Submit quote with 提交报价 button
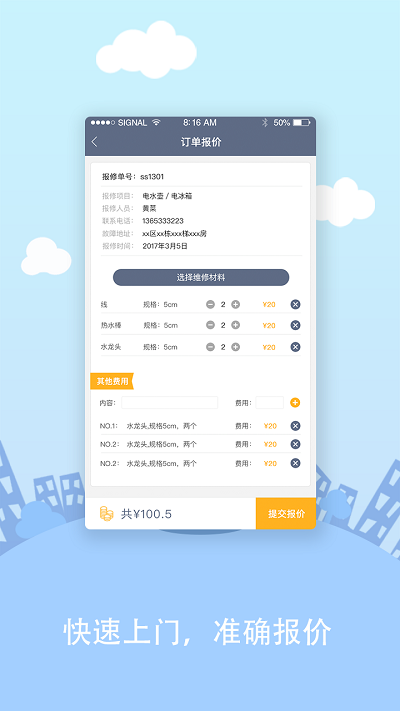This screenshot has height=711, width=400. point(286,514)
